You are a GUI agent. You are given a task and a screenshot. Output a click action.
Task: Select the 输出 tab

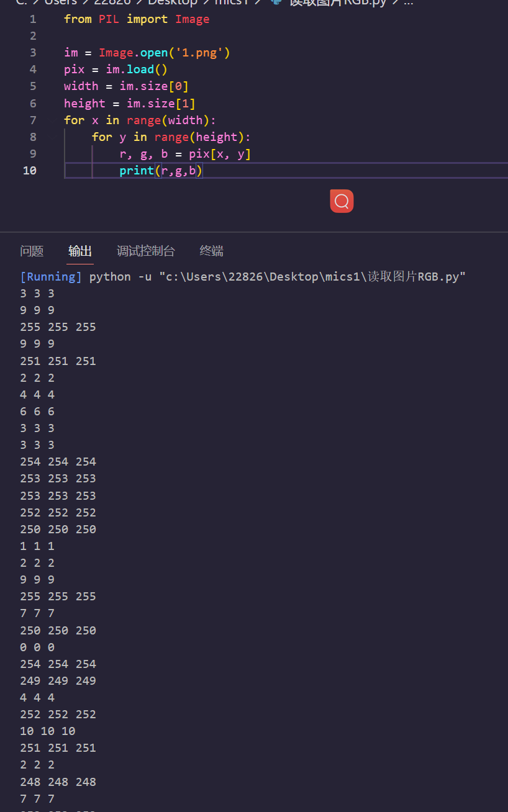79,251
